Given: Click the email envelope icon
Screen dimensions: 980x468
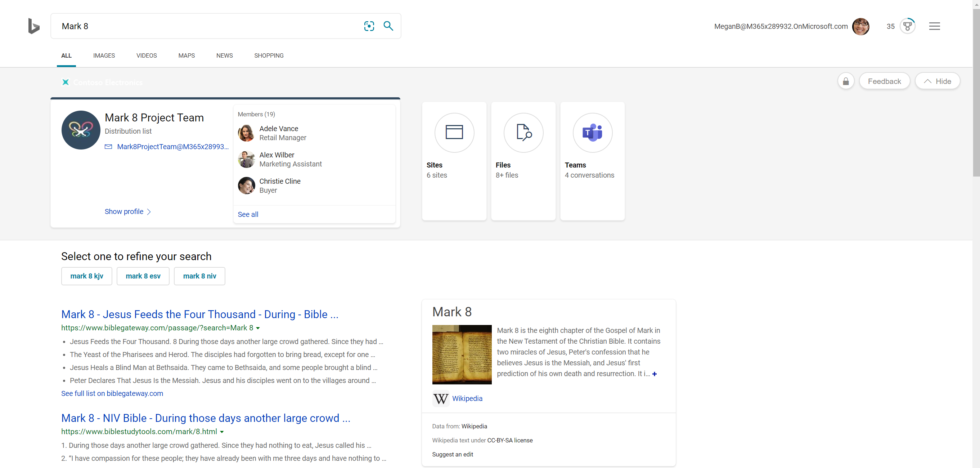Looking at the screenshot, I should pyautogui.click(x=108, y=147).
